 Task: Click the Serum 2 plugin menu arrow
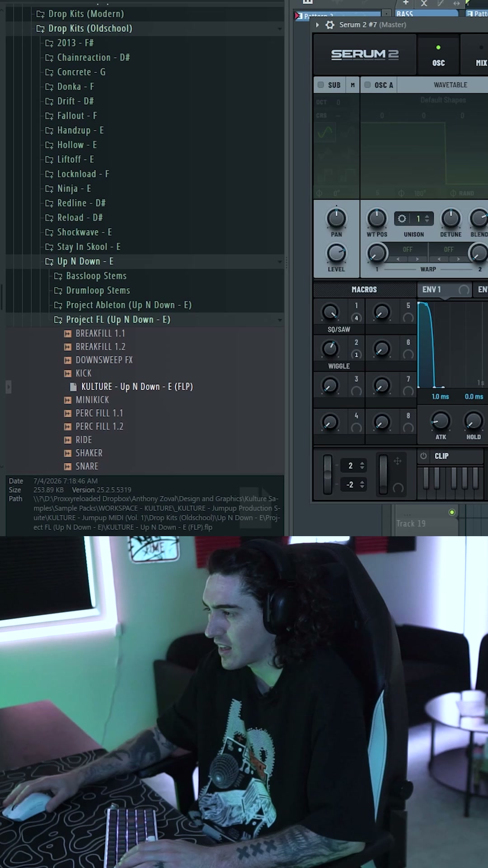point(318,25)
